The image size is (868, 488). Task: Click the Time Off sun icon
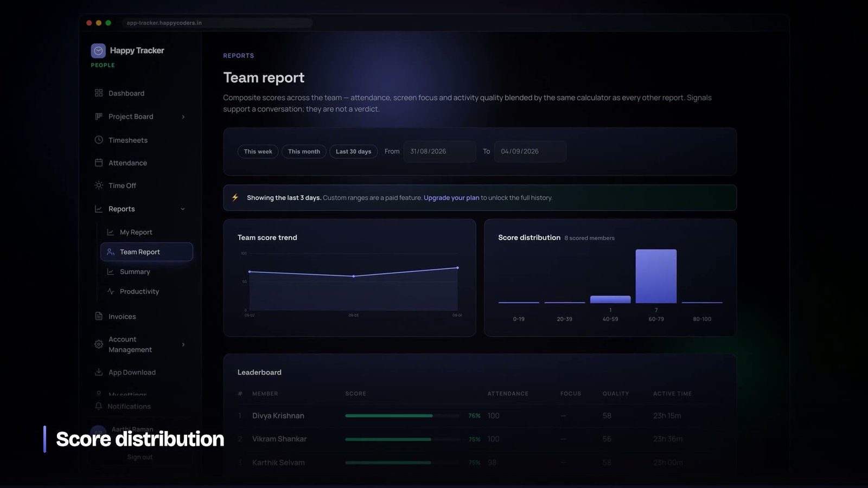[x=99, y=185]
